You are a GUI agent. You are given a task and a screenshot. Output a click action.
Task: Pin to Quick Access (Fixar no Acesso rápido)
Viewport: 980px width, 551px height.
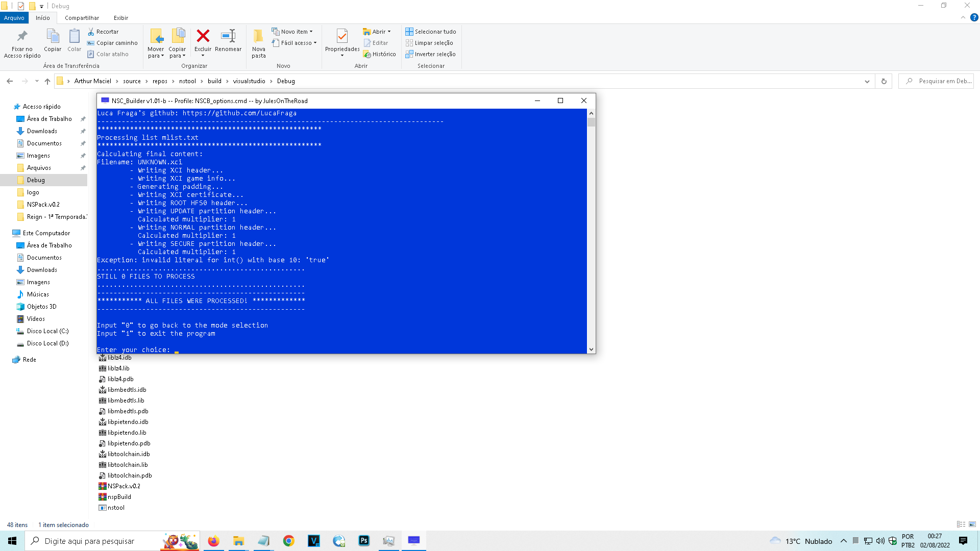tap(22, 43)
